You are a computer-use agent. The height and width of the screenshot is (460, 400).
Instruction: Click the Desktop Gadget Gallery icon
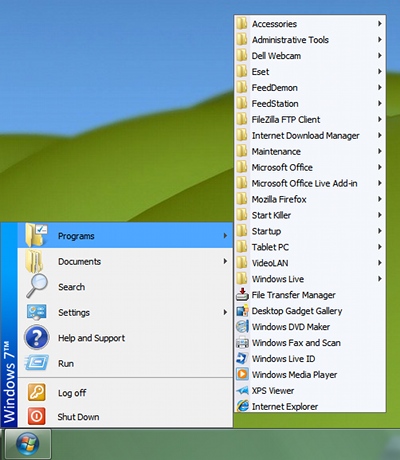coord(242,311)
